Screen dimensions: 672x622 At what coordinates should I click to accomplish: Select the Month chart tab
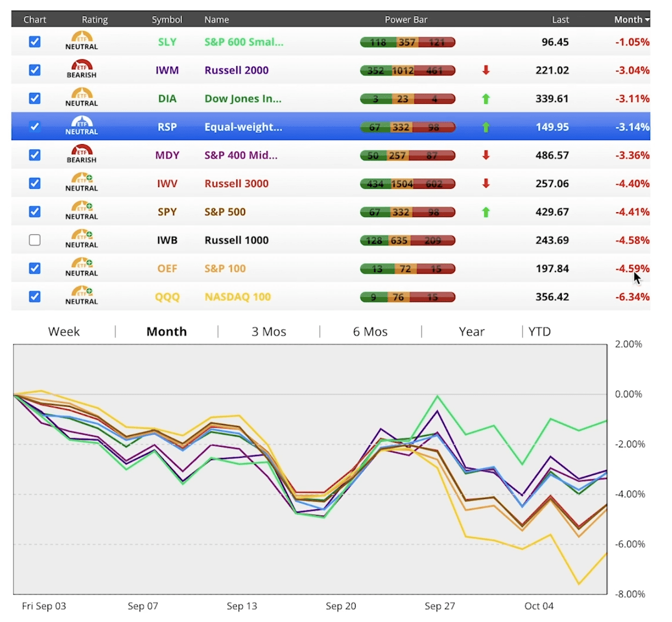(167, 332)
